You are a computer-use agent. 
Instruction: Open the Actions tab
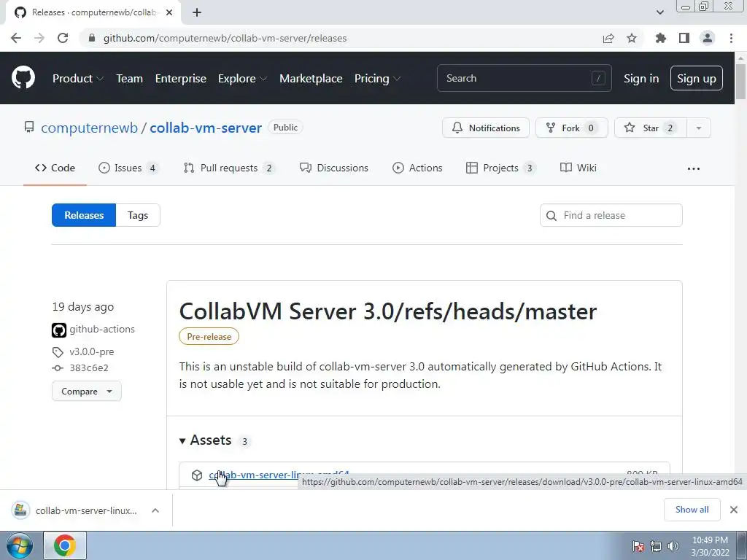click(417, 168)
